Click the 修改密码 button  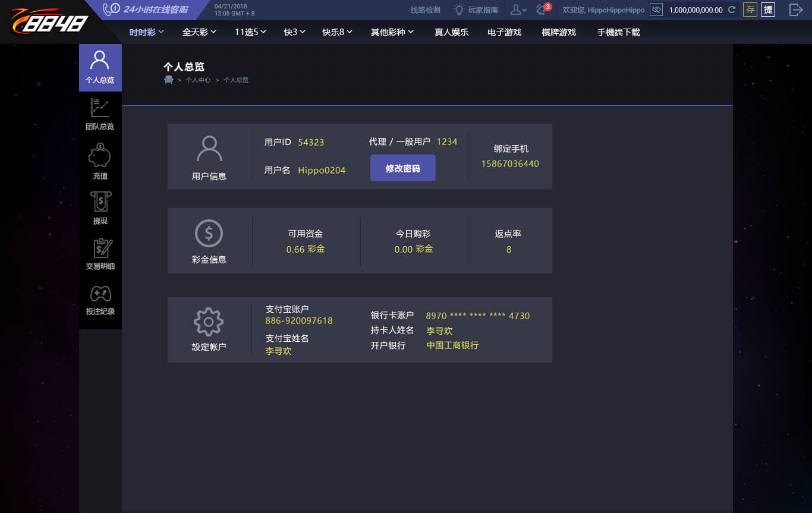[x=403, y=168]
